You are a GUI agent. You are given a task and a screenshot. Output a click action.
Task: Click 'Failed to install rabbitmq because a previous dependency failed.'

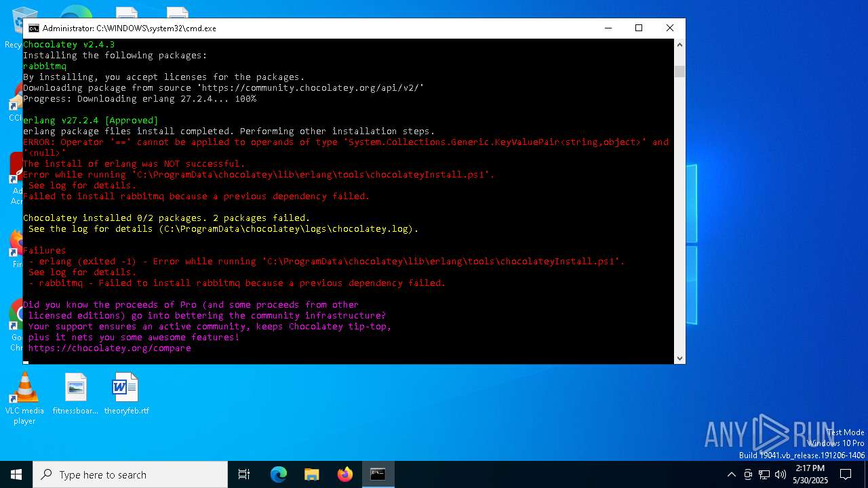(197, 197)
